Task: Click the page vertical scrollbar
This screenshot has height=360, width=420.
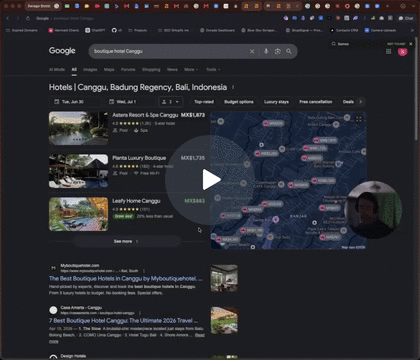Action: (416, 88)
